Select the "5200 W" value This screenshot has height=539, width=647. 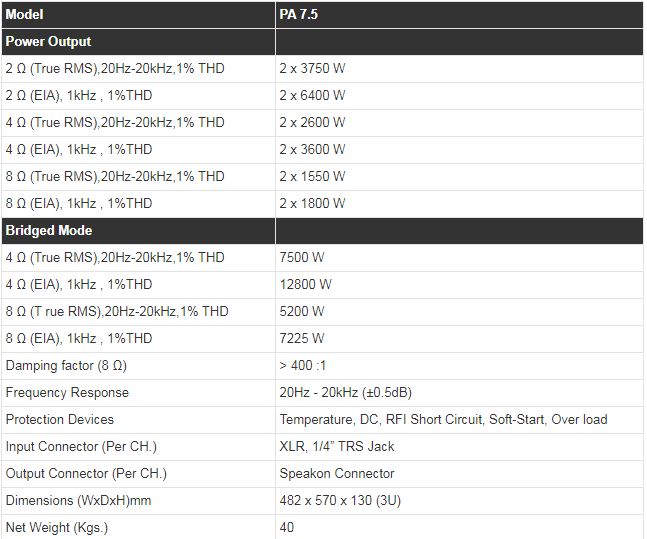(302, 312)
